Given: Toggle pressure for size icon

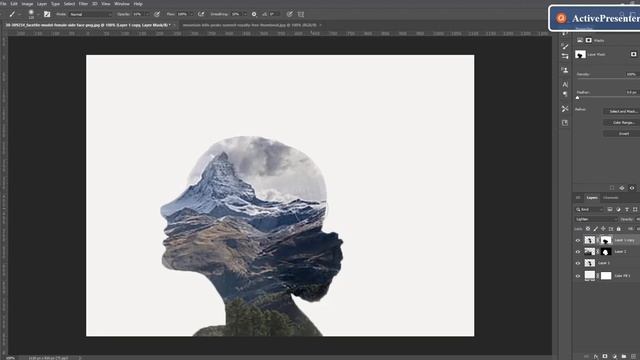Looking at the screenshot, I should click(x=289, y=14).
